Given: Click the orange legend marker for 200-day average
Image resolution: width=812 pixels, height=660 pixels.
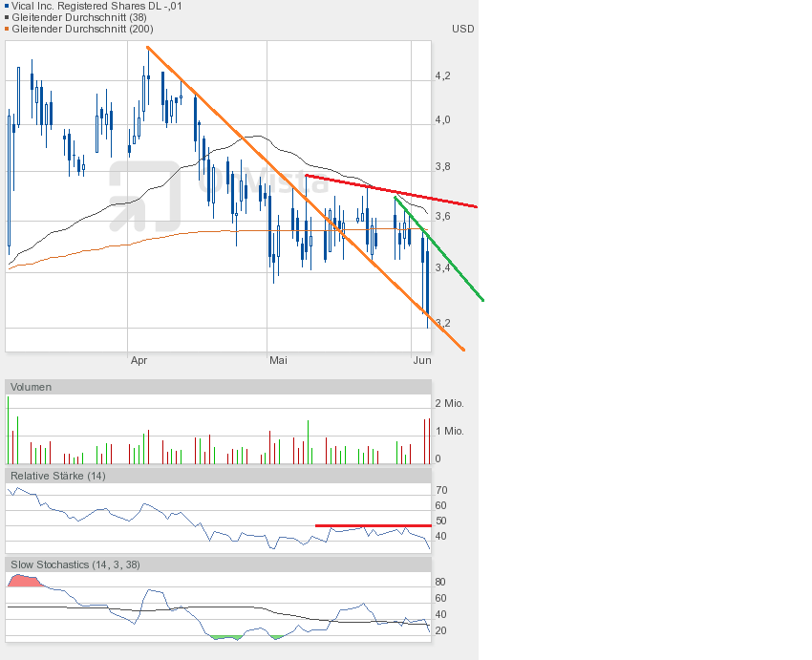Looking at the screenshot, I should point(7,29).
